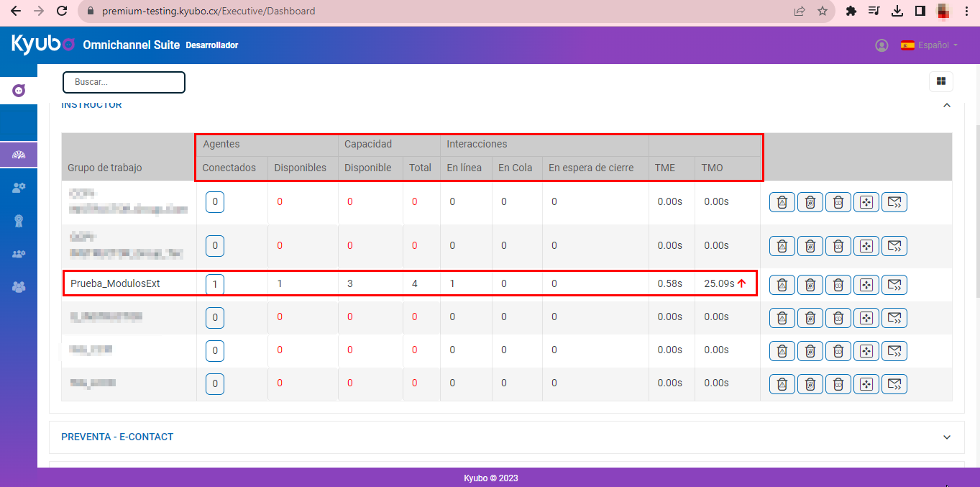
Task: Click forward mail icon in Prueba_ModulosExt row
Action: (894, 285)
